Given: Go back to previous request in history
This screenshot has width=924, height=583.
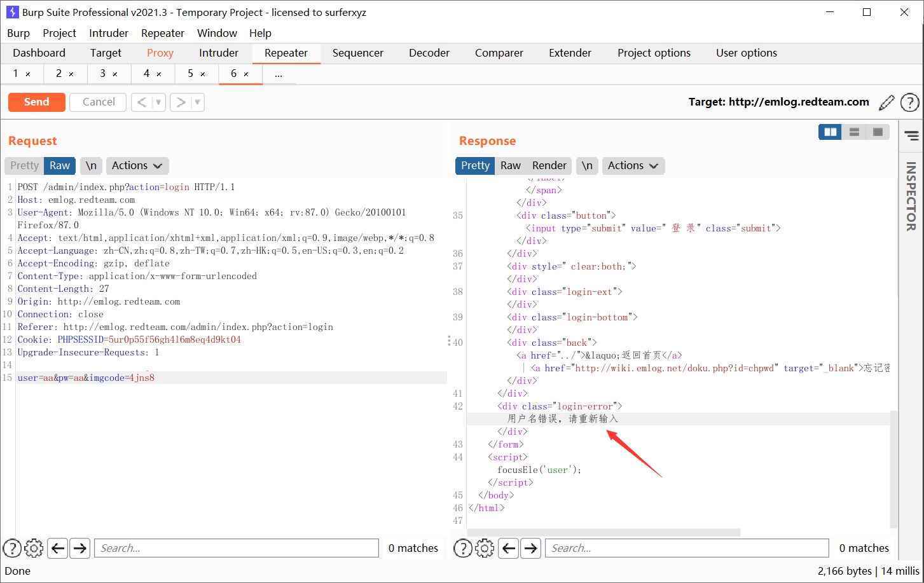Looking at the screenshot, I should (142, 102).
